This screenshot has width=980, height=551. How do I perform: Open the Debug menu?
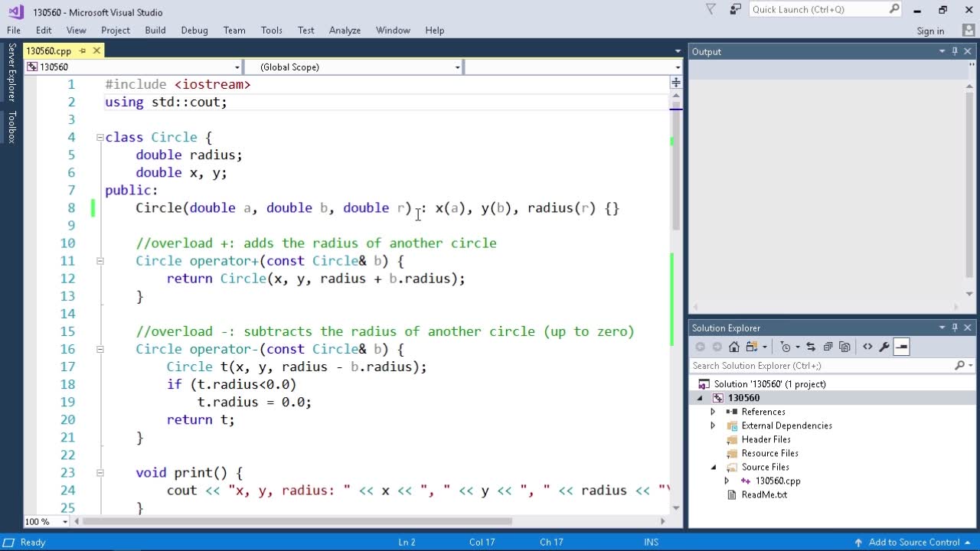point(194,31)
